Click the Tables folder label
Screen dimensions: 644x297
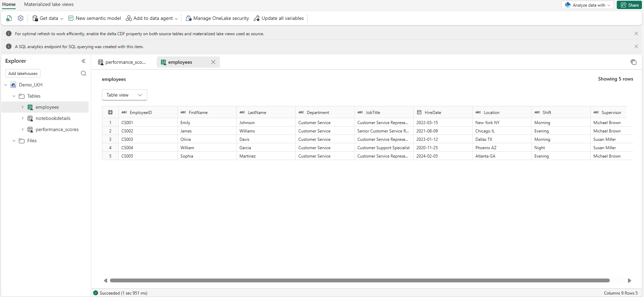point(34,96)
